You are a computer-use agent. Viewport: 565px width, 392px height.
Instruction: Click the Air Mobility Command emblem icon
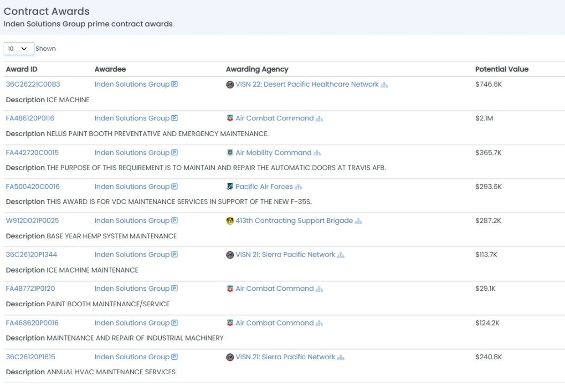(x=230, y=153)
